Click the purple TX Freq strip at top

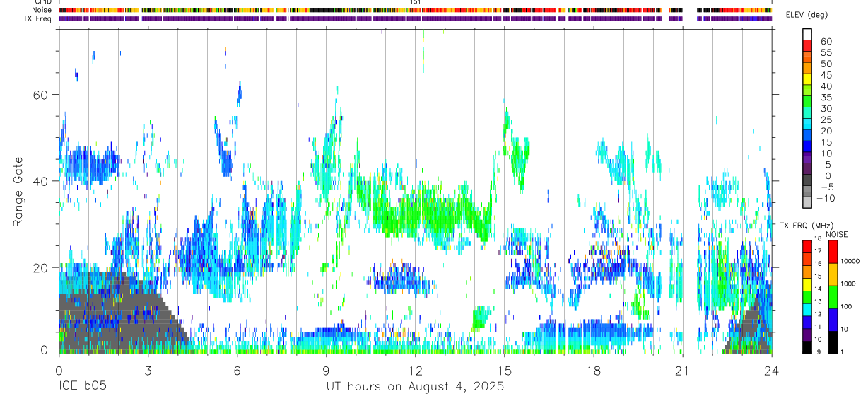pyautogui.click(x=415, y=18)
